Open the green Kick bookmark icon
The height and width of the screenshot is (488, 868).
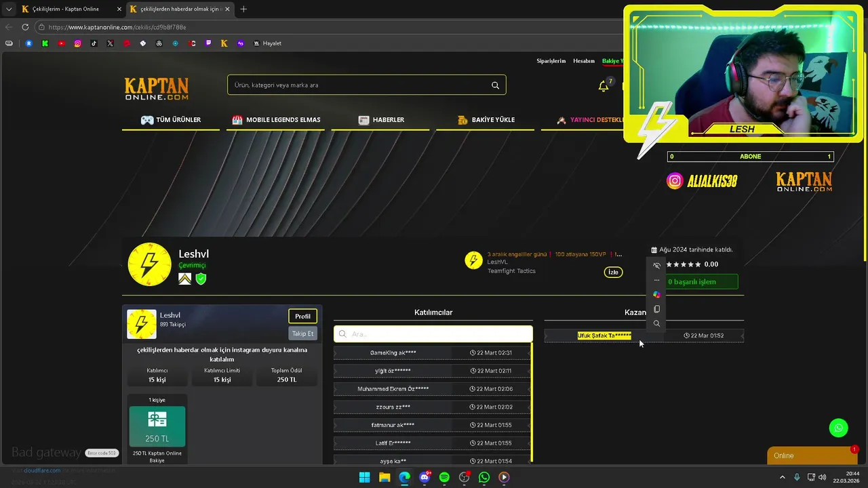click(x=45, y=43)
